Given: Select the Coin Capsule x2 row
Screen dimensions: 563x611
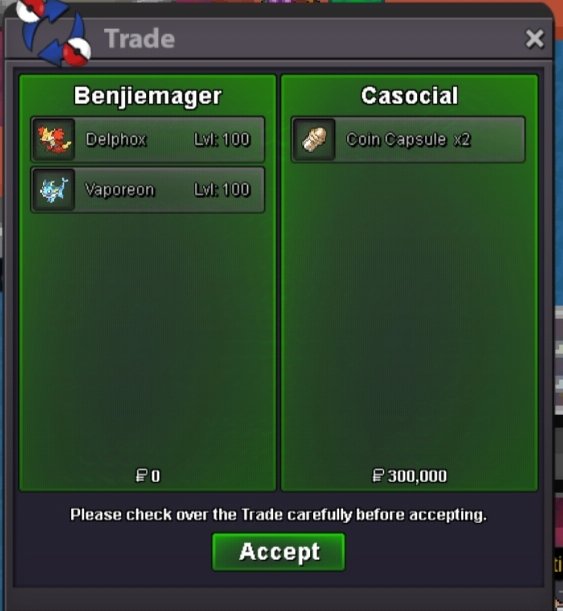Looking at the screenshot, I should tap(408, 140).
